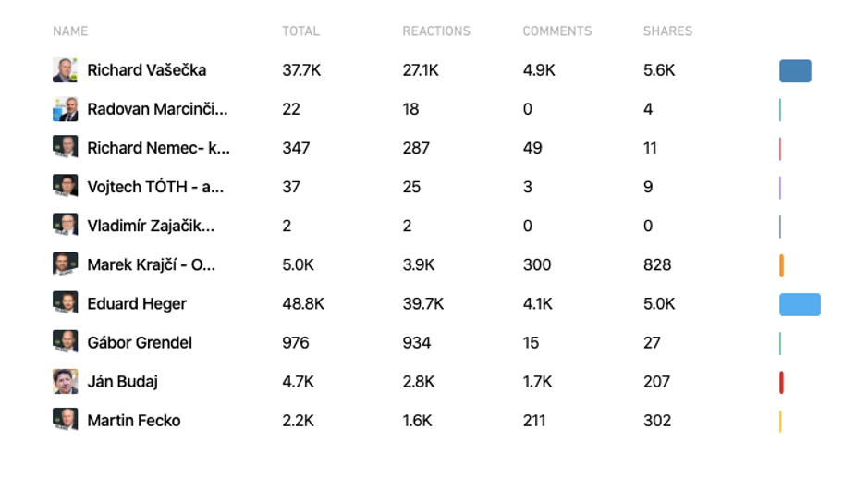Sort table by TOTAL column header
The width and height of the screenshot is (868, 479).
click(x=300, y=31)
